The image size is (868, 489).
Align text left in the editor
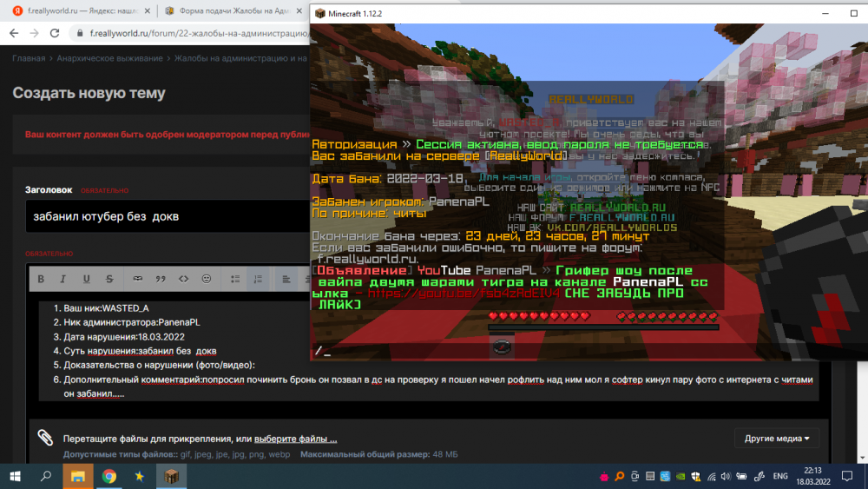(x=286, y=279)
